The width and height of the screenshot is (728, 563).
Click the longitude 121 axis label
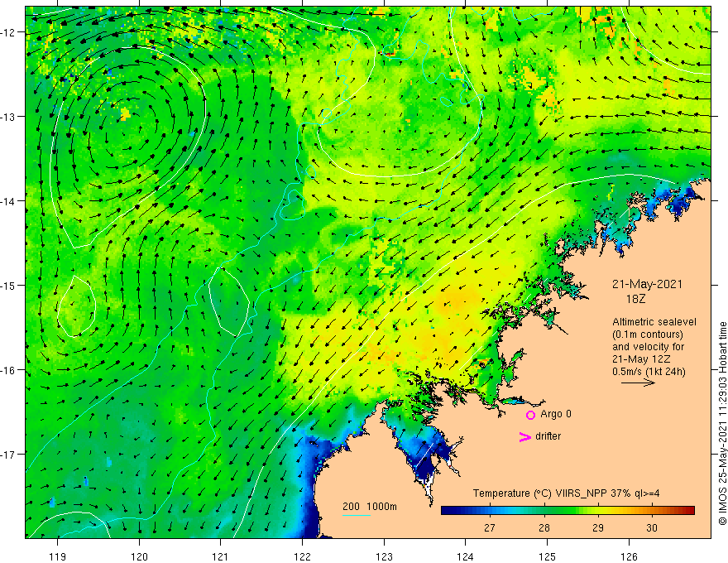(220, 556)
